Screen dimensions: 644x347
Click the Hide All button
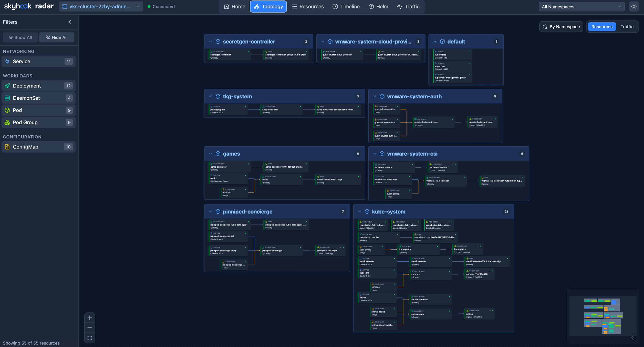point(57,37)
